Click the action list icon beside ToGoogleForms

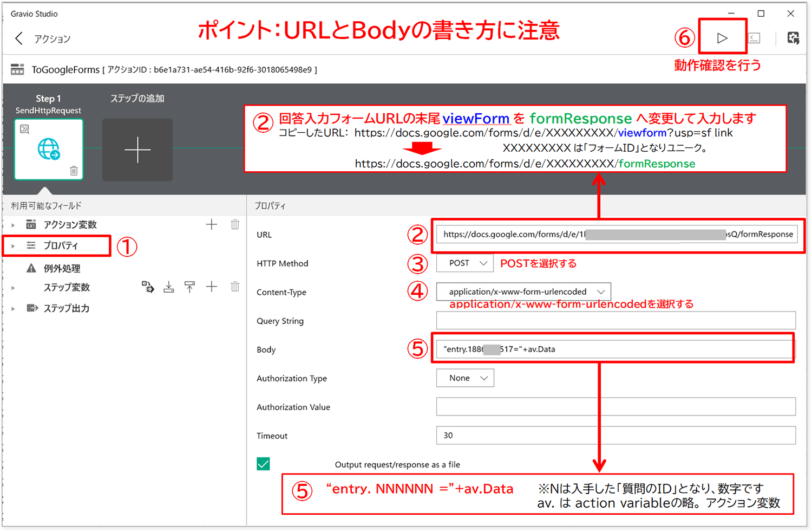click(x=17, y=69)
